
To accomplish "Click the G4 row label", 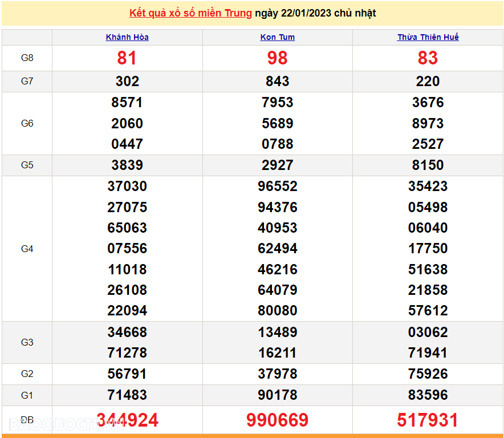I will [x=27, y=249].
